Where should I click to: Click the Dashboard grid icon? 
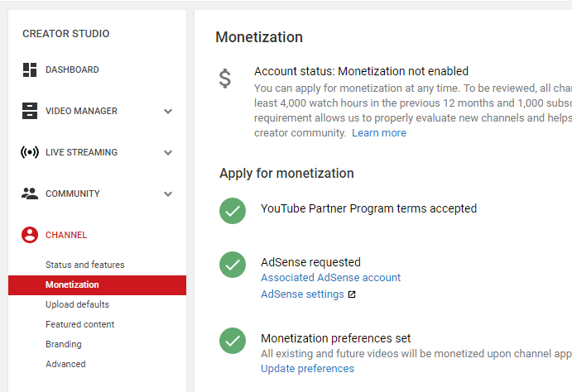point(30,70)
